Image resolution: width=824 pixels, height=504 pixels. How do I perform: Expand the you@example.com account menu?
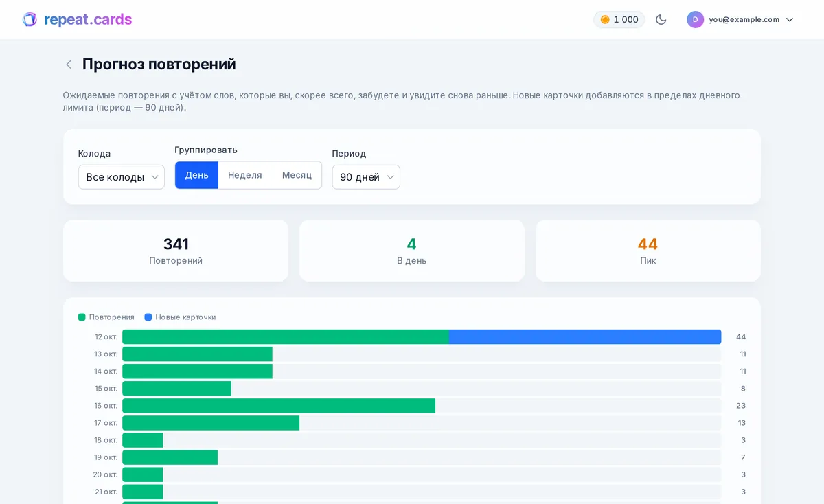point(742,19)
